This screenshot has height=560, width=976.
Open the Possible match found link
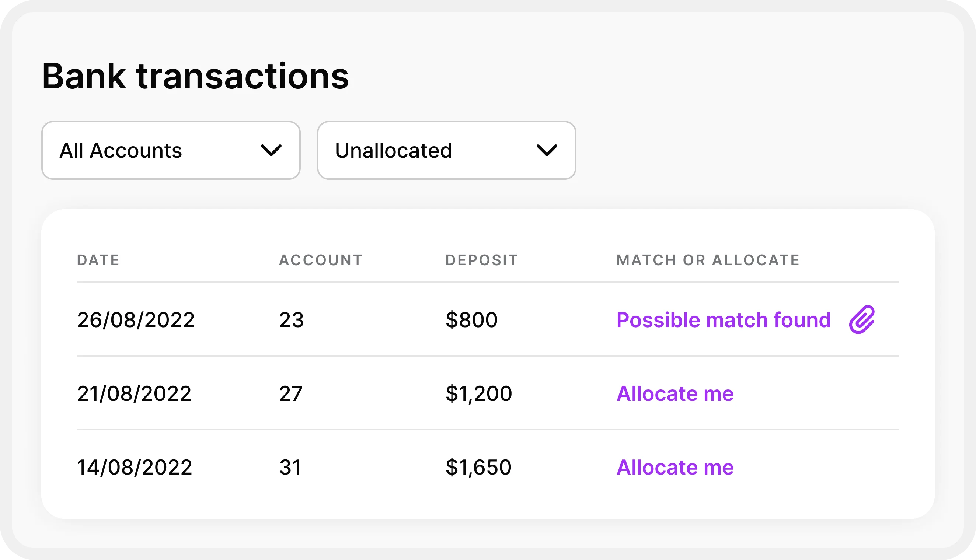[x=723, y=320]
